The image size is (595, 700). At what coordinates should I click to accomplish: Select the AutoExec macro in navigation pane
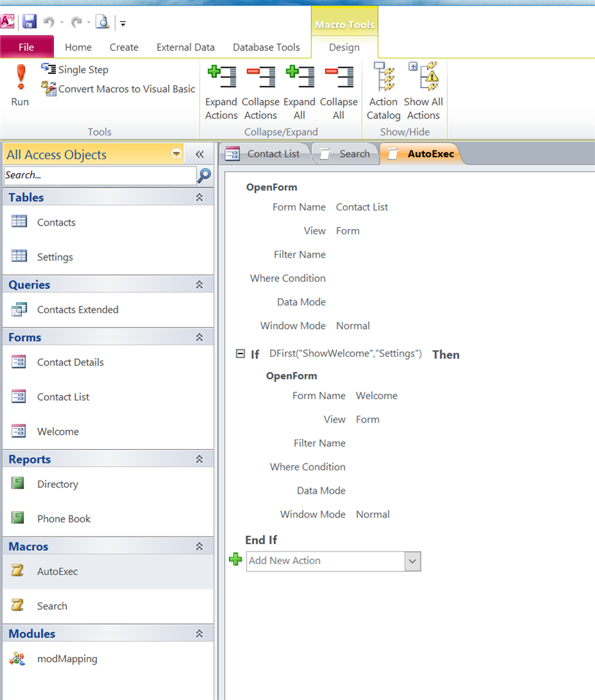[108, 571]
